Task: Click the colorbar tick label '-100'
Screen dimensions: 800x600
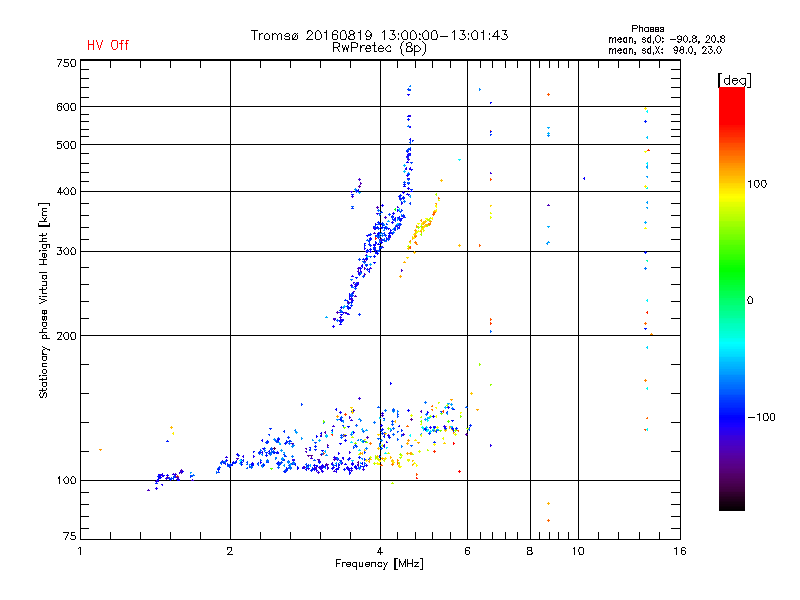Action: pyautogui.click(x=762, y=417)
